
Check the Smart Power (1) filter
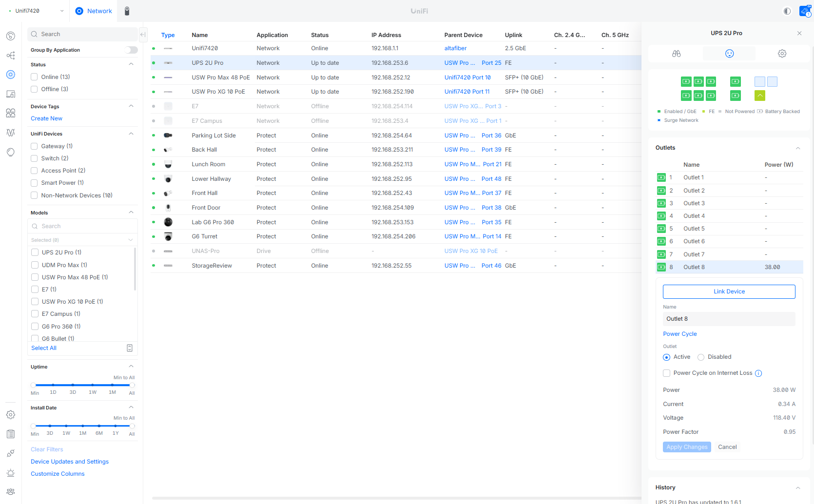pyautogui.click(x=34, y=183)
